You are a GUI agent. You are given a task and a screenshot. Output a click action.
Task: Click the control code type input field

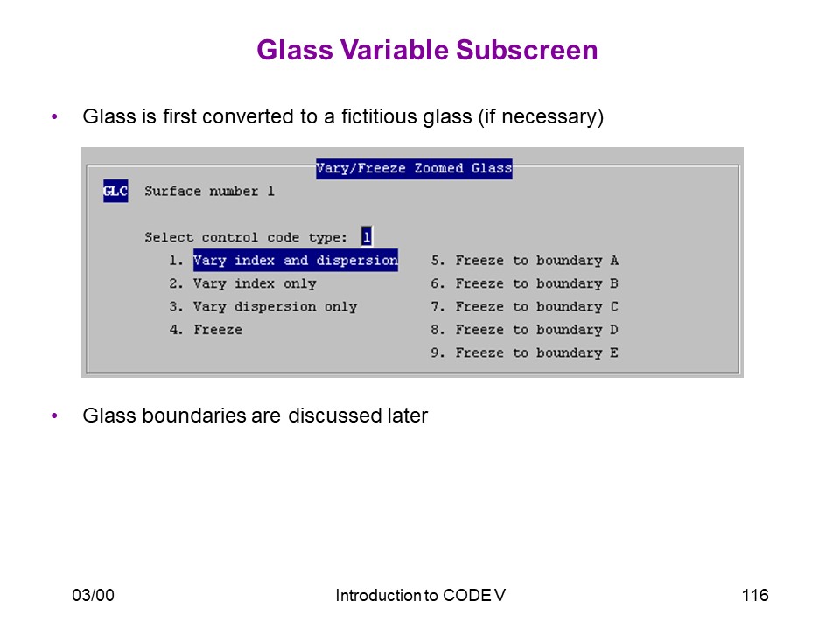click(x=367, y=236)
